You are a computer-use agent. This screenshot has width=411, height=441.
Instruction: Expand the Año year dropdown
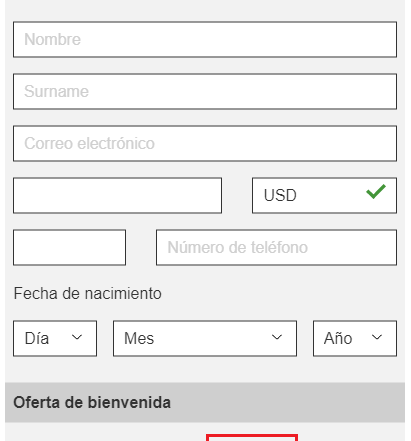(355, 338)
